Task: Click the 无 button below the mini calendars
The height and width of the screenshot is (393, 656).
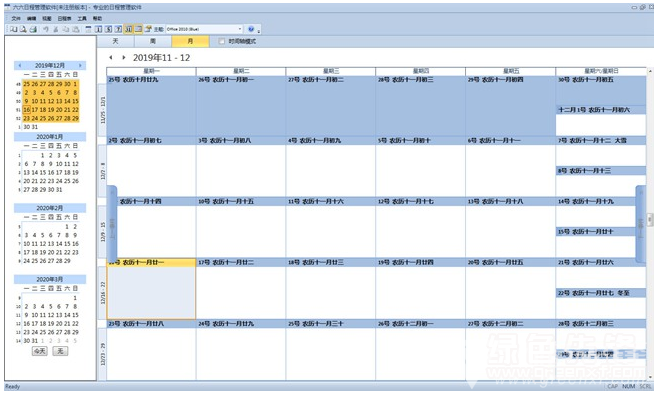Action: point(60,351)
